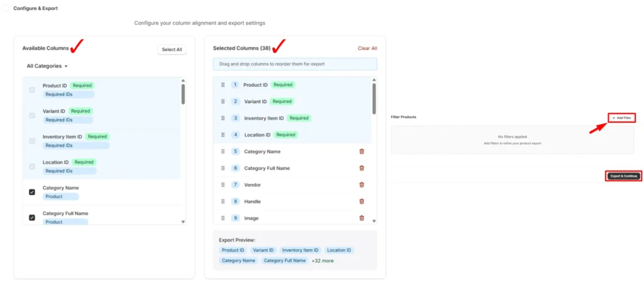Click the trash icon next to Vendor
This screenshot has height=290, width=644.
pyautogui.click(x=362, y=184)
